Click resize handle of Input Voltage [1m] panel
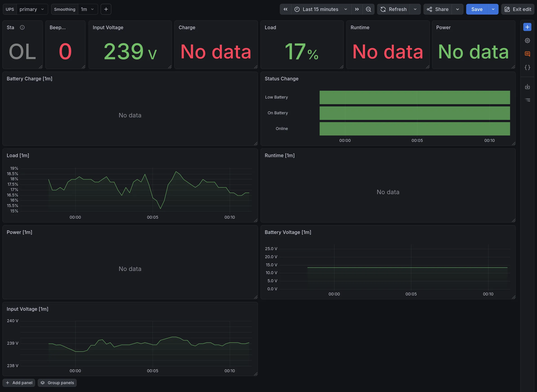537x392 pixels. [256, 374]
